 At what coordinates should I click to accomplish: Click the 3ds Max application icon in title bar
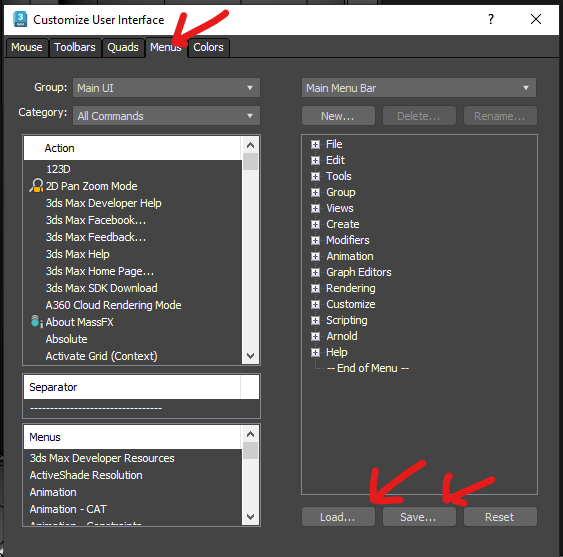click(20, 19)
